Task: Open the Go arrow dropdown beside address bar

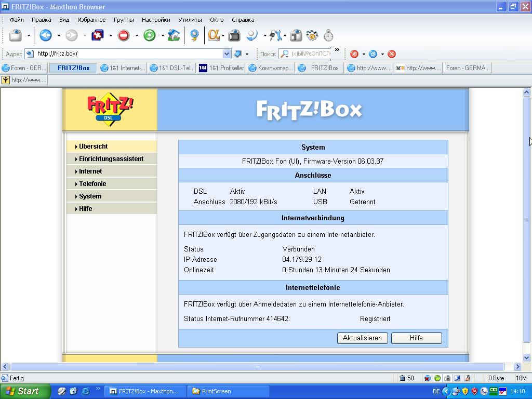Action: (x=247, y=54)
